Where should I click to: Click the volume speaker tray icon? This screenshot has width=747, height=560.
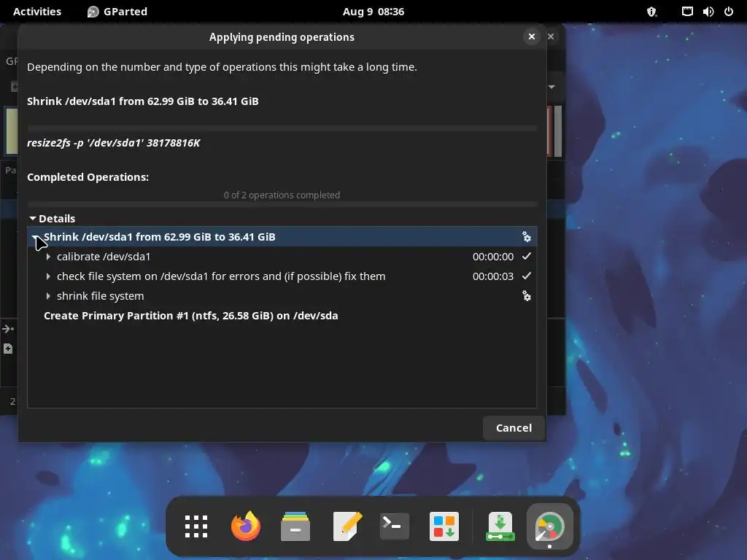(x=708, y=12)
